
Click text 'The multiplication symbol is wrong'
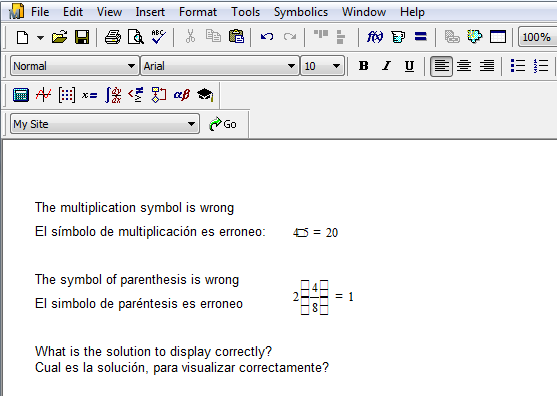[134, 207]
